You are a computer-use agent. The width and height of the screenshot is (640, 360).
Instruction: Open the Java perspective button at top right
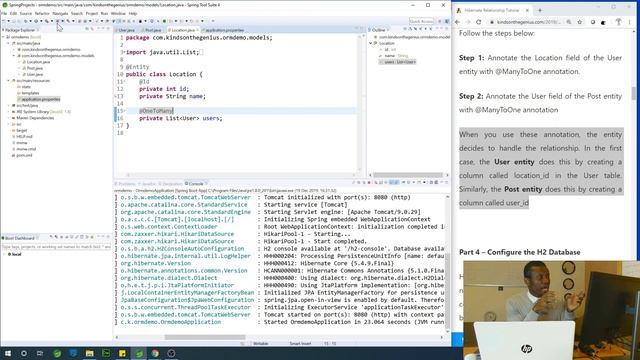coord(447,21)
